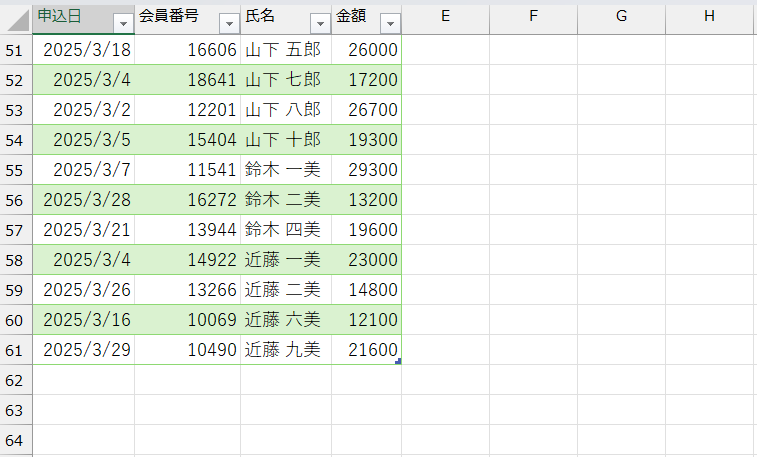
Task: Select row 57 header
Action: click(x=16, y=230)
